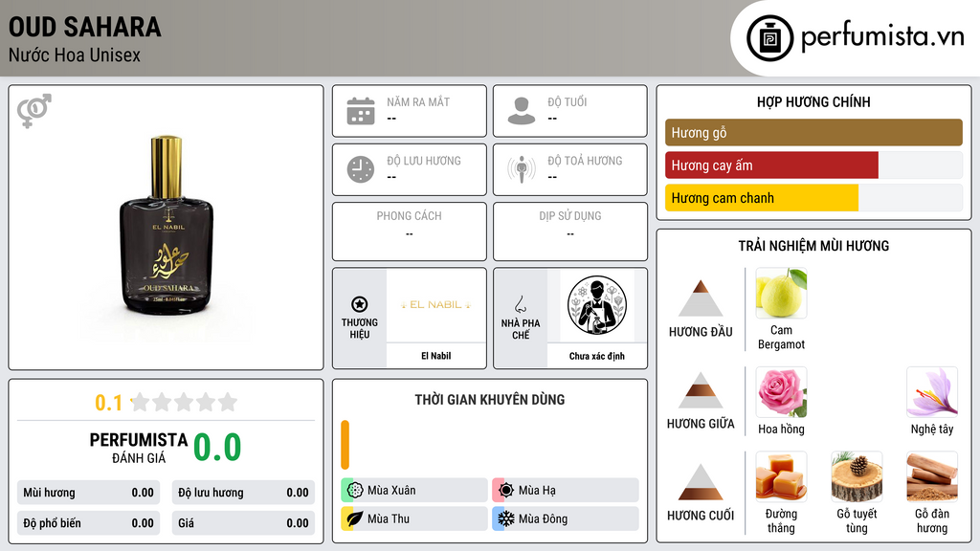Viewport: 980px width, 551px height.
Task: Click the Độ lưu hương 0.00 score row
Action: tap(243, 493)
